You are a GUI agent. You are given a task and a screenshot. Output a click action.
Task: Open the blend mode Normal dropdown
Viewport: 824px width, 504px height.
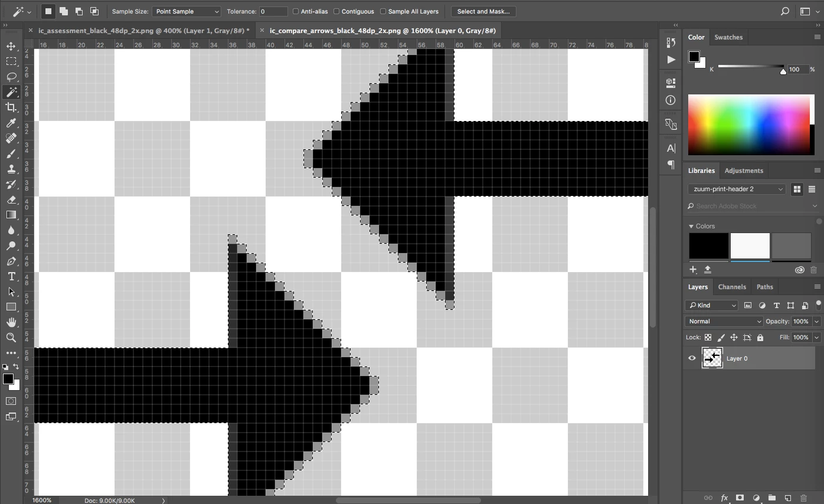[x=724, y=321]
